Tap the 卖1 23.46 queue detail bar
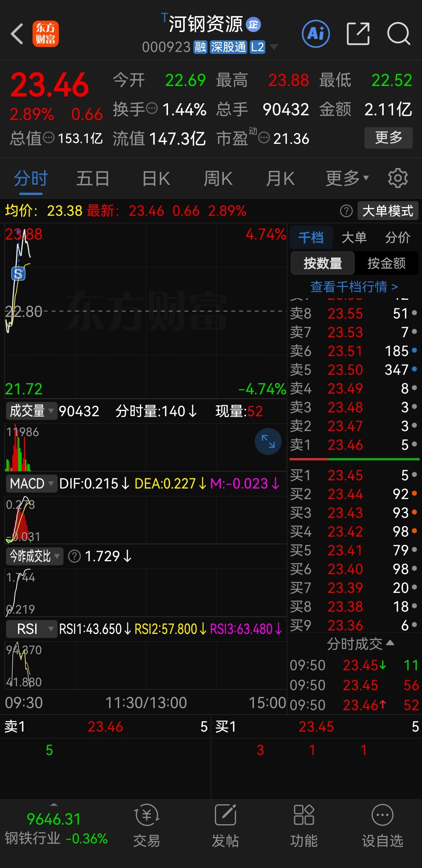Screen dimensions: 422x868 pos(105,727)
